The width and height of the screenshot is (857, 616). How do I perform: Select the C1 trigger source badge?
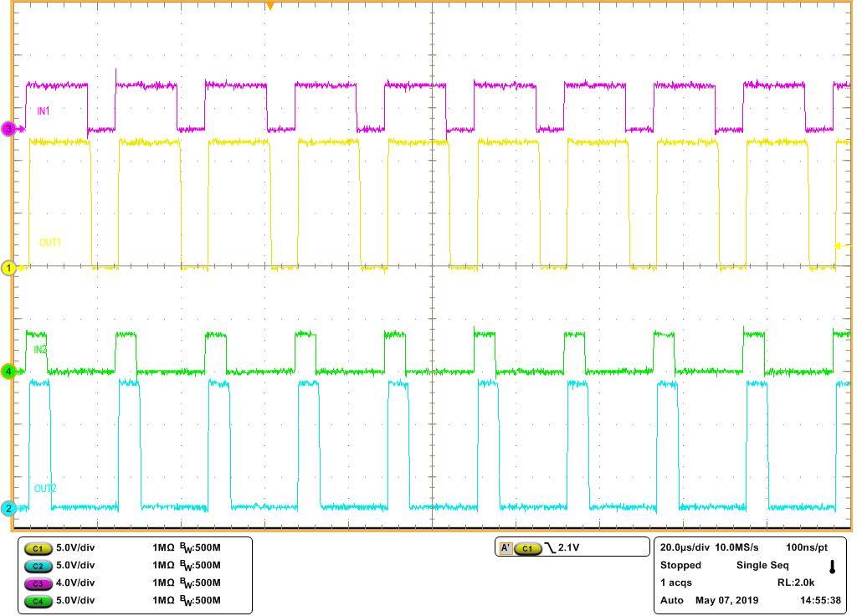[526, 547]
